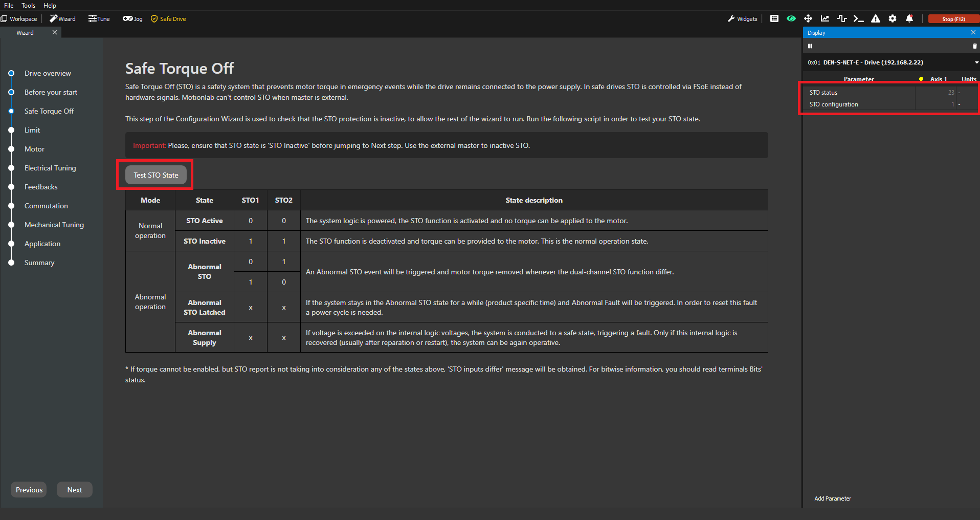
Task: Click the green eye monitoring icon
Action: click(x=791, y=19)
